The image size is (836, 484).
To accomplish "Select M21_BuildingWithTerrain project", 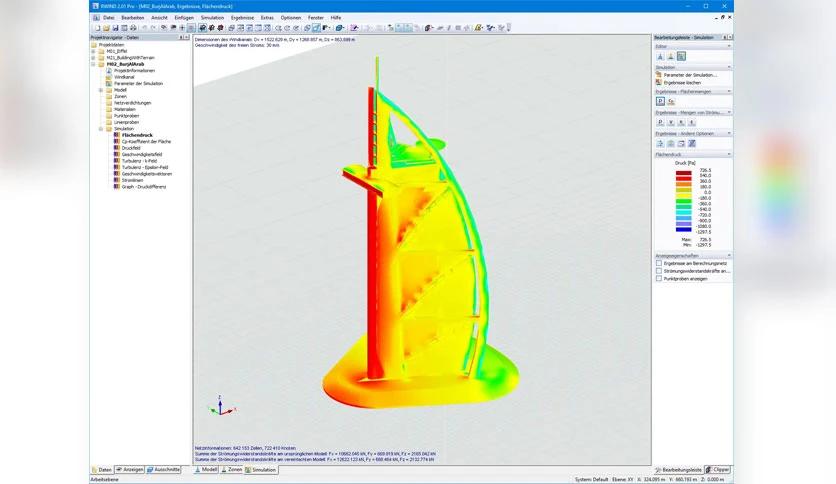I will (x=131, y=58).
